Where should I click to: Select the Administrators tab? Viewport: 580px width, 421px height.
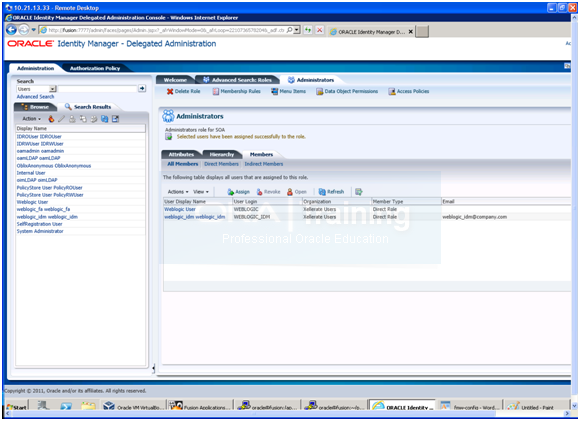click(x=311, y=80)
